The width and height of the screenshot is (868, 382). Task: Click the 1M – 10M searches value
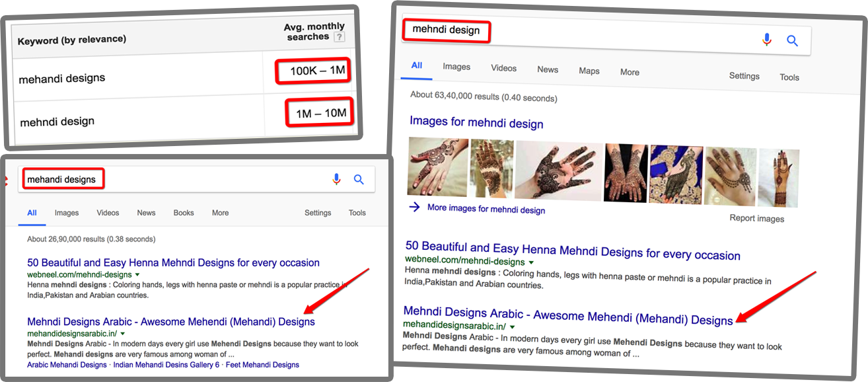click(320, 112)
